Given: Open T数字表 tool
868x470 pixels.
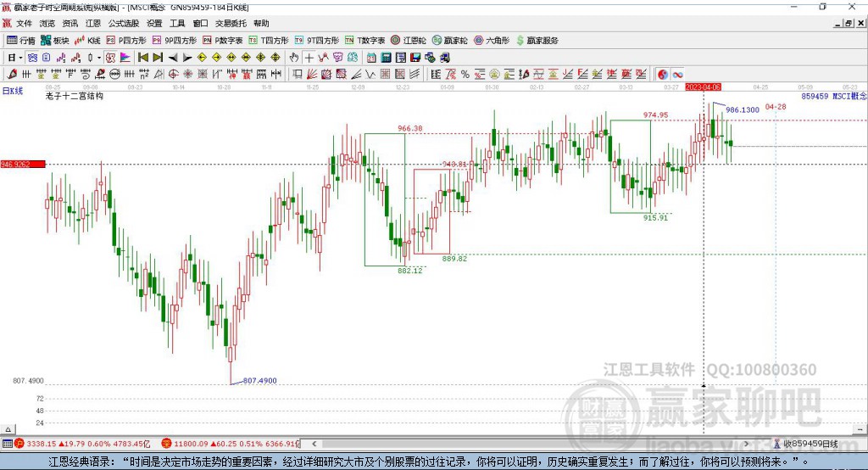Looking at the screenshot, I should (364, 41).
